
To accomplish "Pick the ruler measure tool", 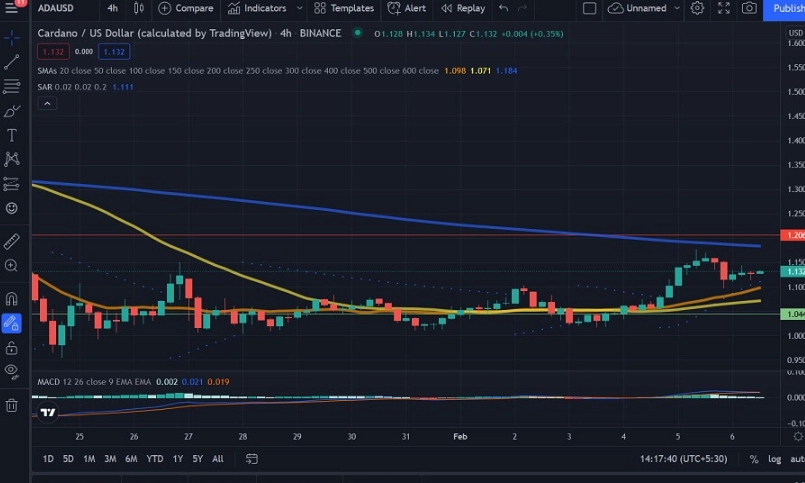I will coord(12,241).
